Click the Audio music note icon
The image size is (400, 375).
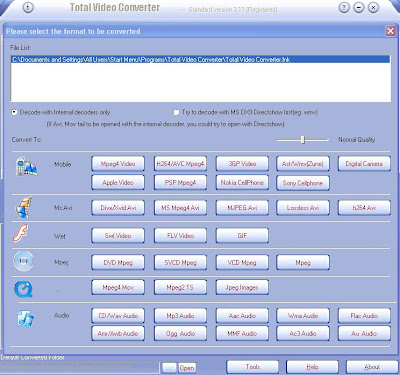26,319
